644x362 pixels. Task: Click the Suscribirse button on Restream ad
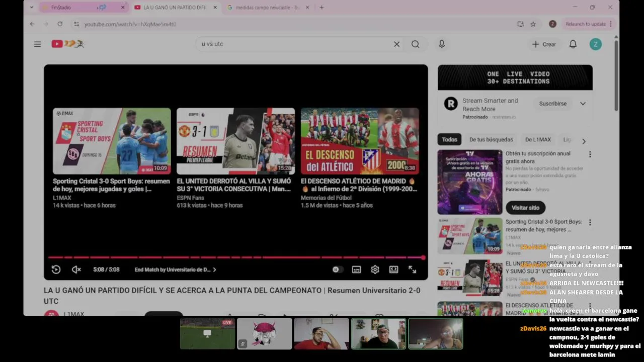click(552, 104)
